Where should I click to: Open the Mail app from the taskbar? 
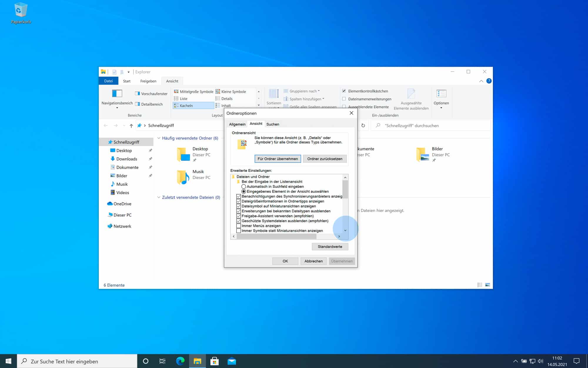232,361
